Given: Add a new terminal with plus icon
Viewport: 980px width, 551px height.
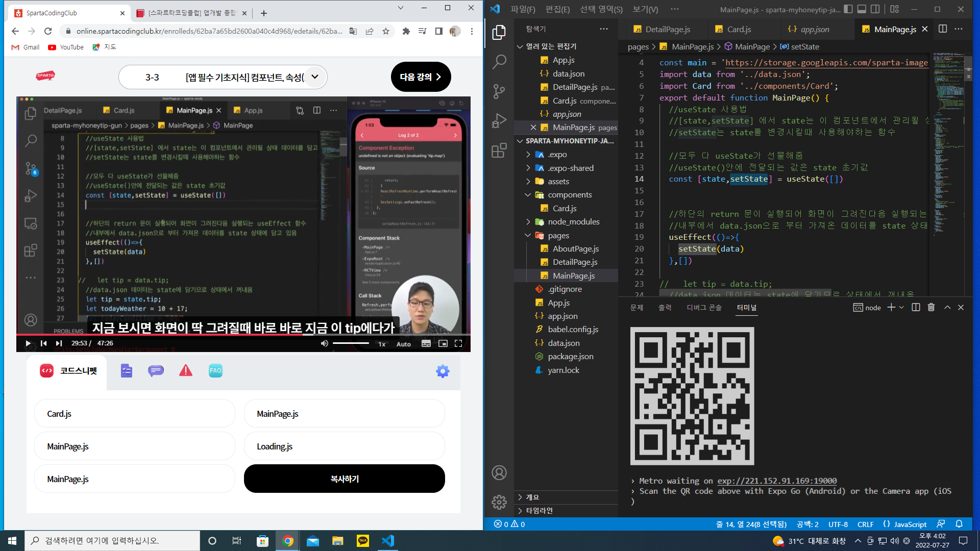Looking at the screenshot, I should click(891, 307).
